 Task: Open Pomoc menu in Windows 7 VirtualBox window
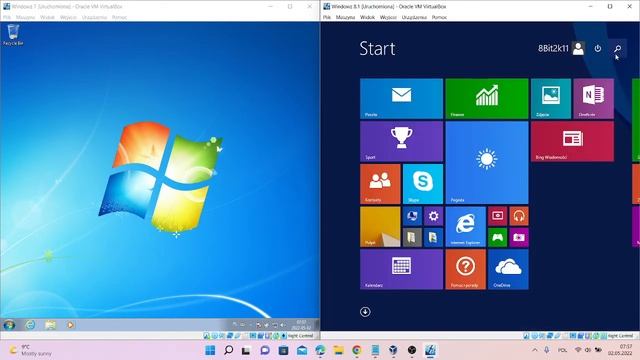pyautogui.click(x=119, y=17)
